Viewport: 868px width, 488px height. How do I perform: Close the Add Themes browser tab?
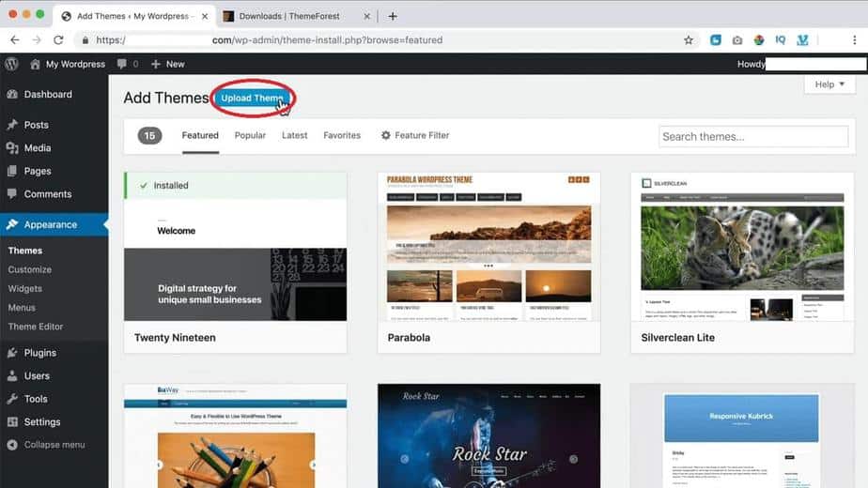[205, 17]
